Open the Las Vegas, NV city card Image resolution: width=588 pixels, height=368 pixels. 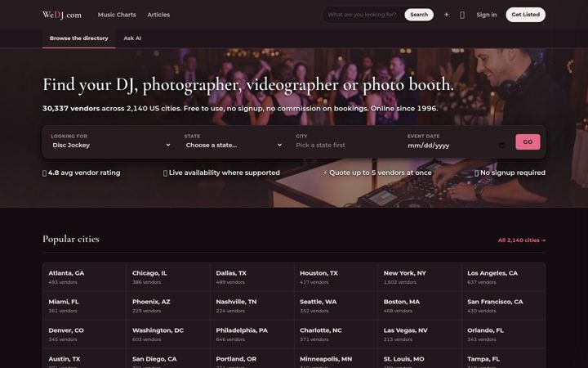tap(419, 334)
